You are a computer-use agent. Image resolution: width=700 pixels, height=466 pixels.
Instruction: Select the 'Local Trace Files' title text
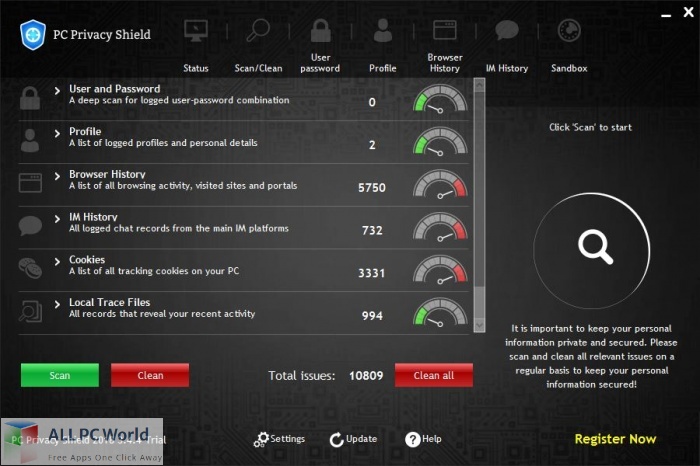(109, 302)
